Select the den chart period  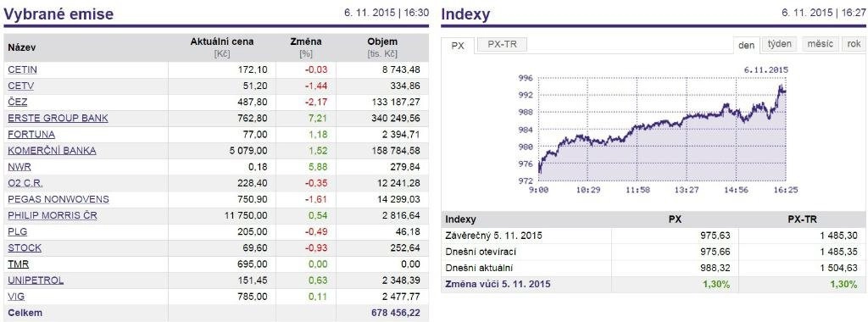(x=747, y=46)
